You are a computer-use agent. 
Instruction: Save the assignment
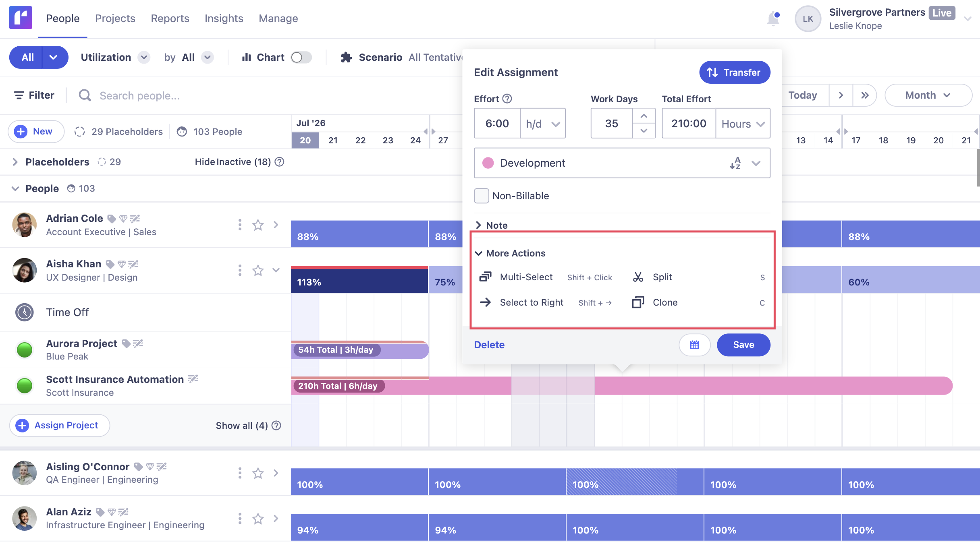pyautogui.click(x=743, y=345)
